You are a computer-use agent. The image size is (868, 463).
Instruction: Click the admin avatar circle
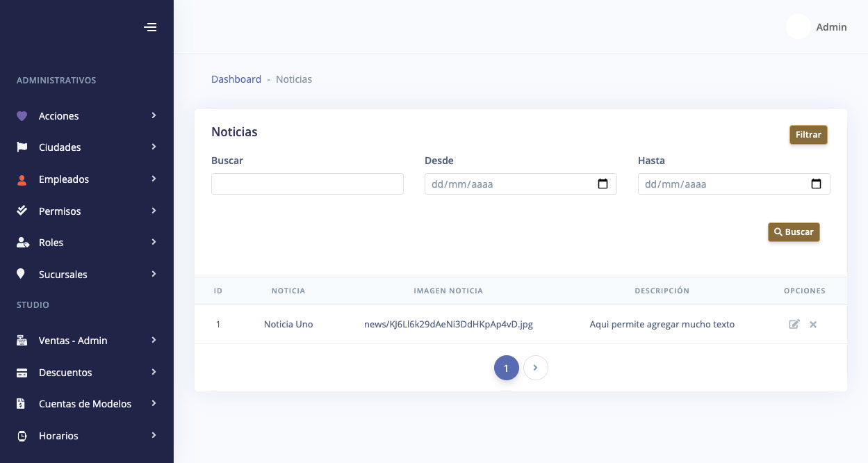(x=798, y=26)
